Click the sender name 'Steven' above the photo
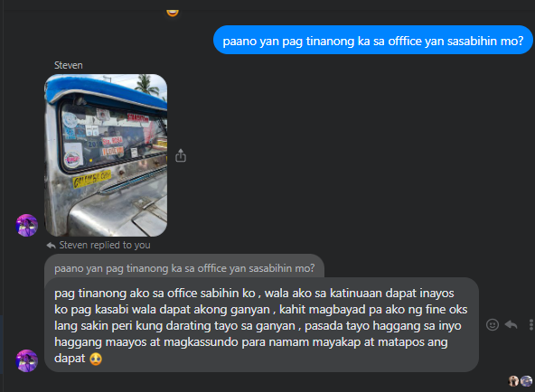Screen dimensions: 535x392 69,65
